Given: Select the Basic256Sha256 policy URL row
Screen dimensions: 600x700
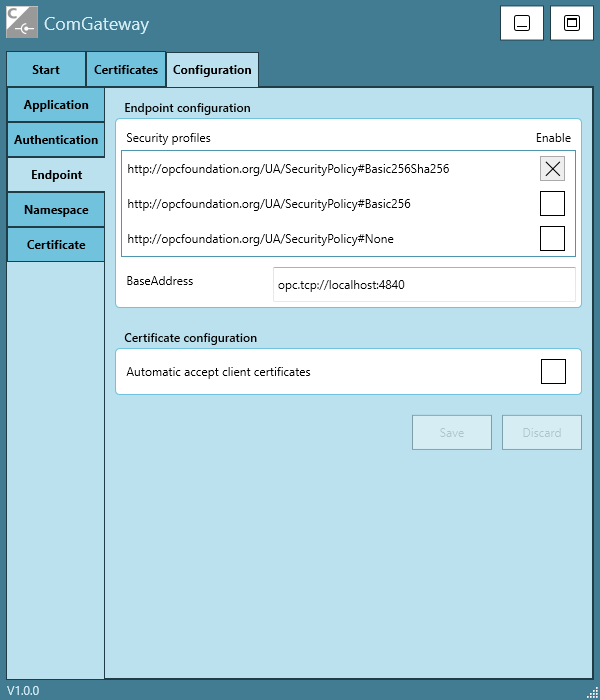Looking at the screenshot, I should (x=288, y=169).
